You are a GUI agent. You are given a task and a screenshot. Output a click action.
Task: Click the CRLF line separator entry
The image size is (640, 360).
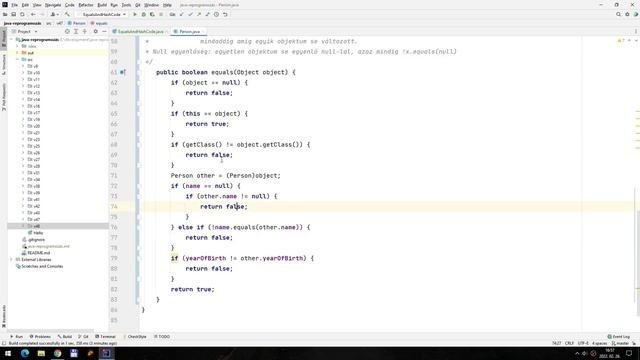(569, 343)
